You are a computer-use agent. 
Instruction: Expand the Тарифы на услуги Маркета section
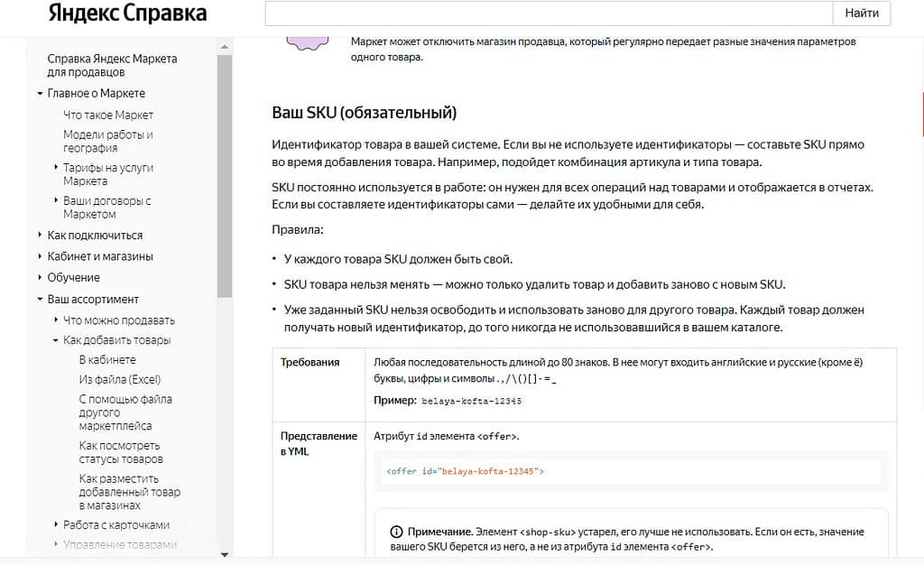click(55, 169)
